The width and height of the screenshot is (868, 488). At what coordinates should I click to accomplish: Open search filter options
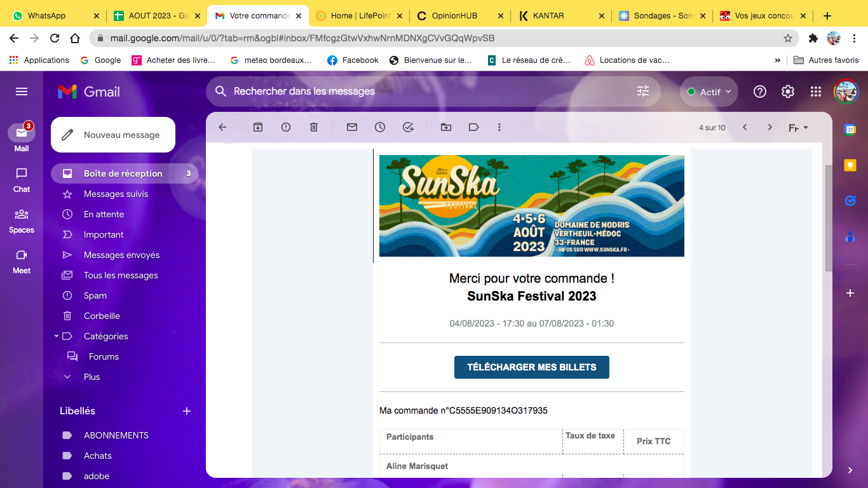[x=644, y=91]
